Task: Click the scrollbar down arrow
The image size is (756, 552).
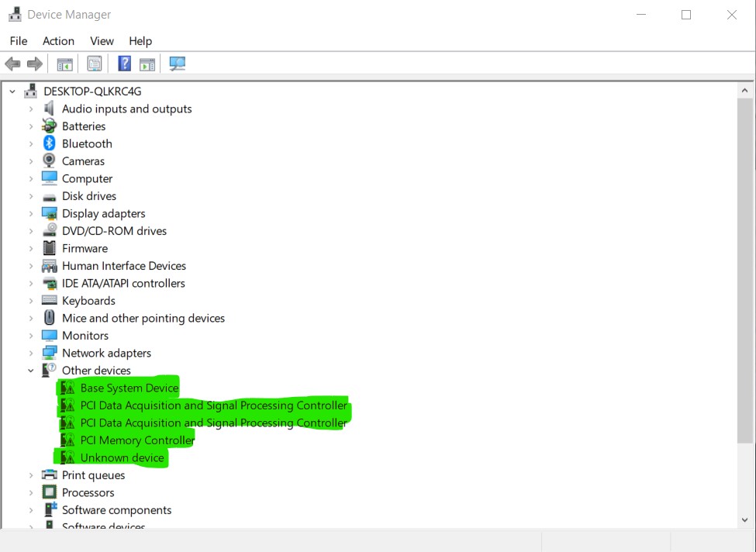Action: pos(745,519)
